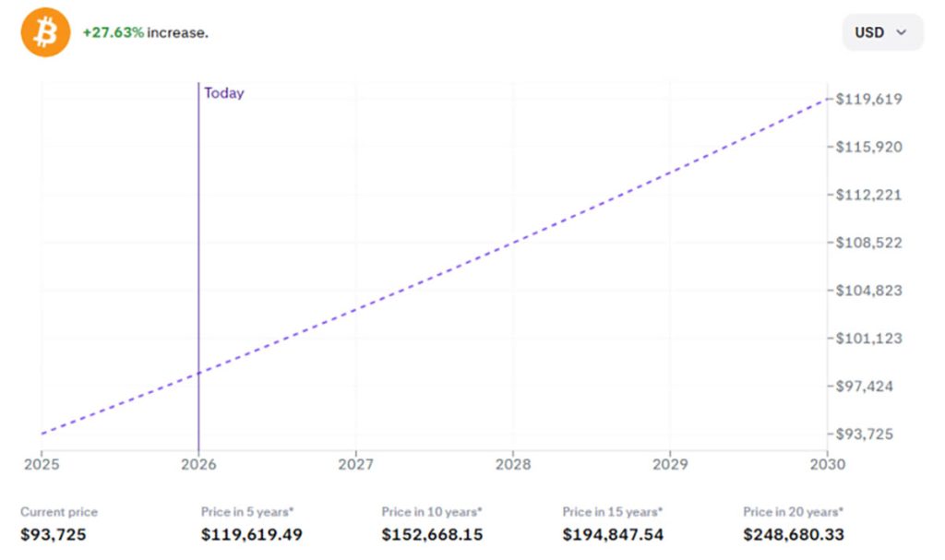Select the 2025 x-axis label
Viewport: 945px width, 560px height.
42,464
